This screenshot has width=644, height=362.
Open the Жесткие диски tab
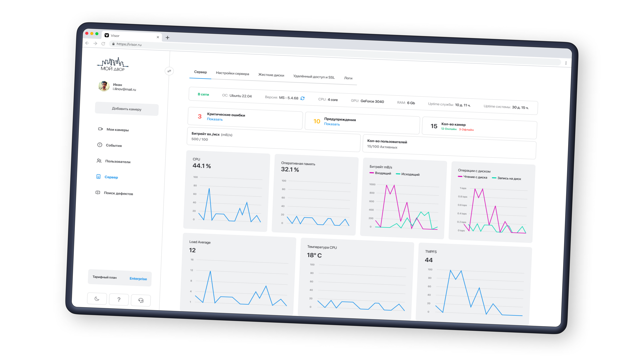271,75
